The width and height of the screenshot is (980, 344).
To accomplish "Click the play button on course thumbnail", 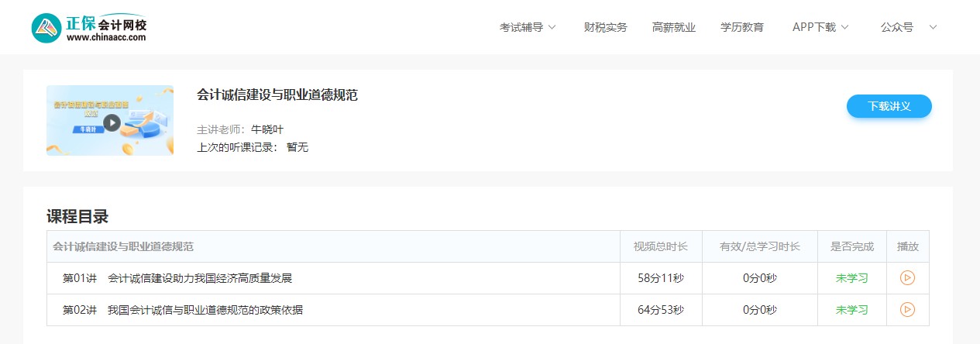I will click(112, 122).
